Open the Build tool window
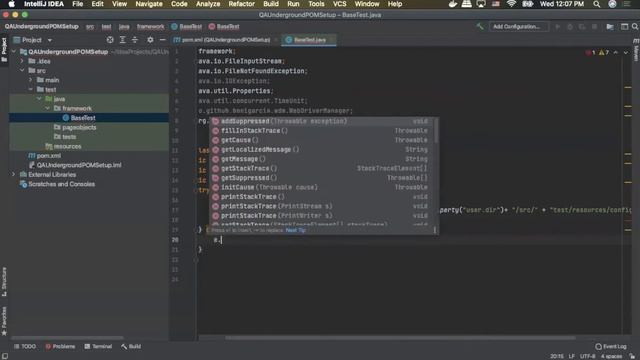 [131, 347]
